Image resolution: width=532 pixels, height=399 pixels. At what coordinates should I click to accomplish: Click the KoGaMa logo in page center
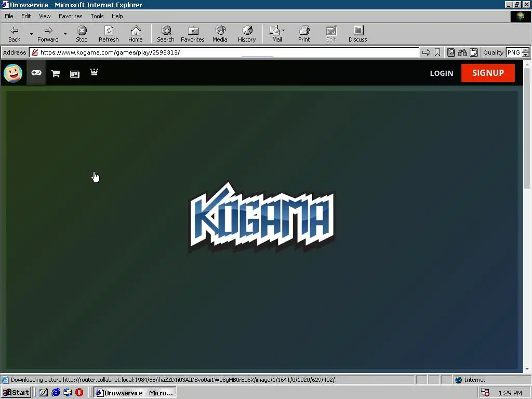point(262,217)
